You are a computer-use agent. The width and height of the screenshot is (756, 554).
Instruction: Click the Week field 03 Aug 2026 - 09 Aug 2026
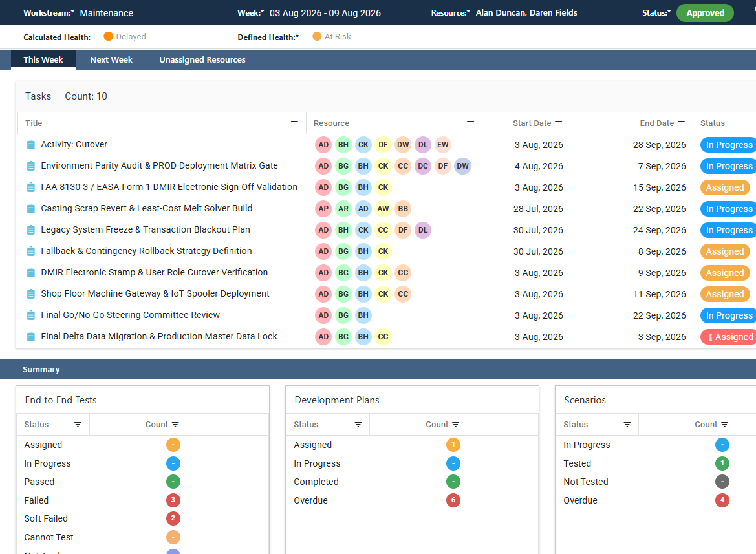tap(325, 13)
